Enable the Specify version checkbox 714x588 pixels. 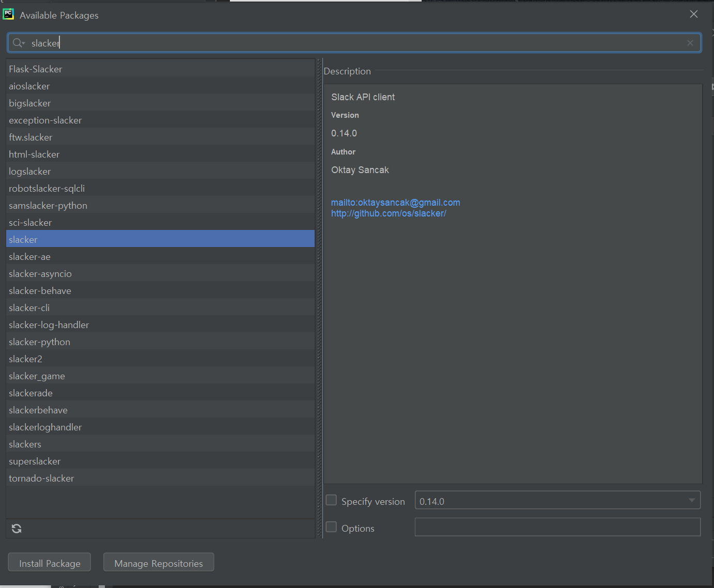pyautogui.click(x=331, y=500)
